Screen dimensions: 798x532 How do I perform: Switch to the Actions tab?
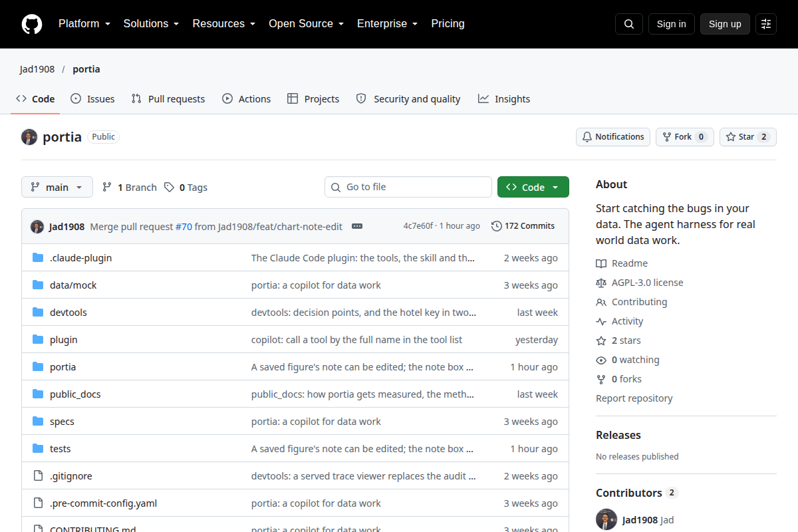[x=246, y=99]
